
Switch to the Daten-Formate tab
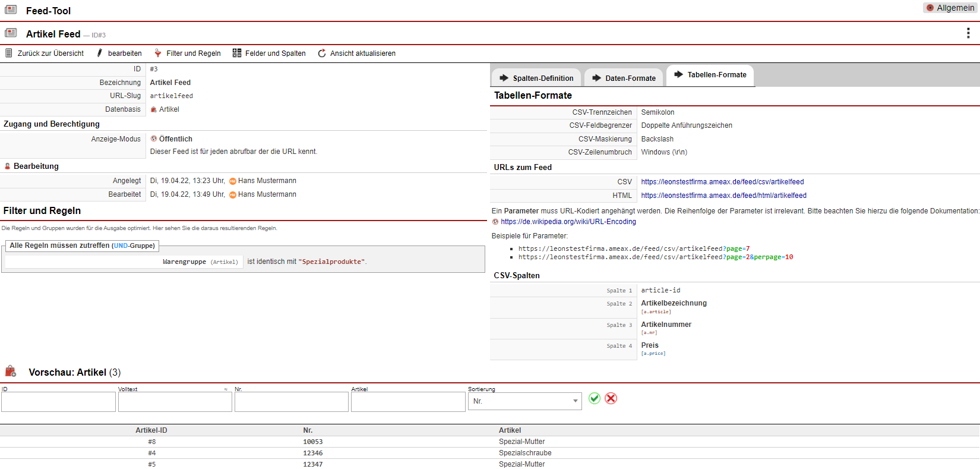pyautogui.click(x=623, y=78)
